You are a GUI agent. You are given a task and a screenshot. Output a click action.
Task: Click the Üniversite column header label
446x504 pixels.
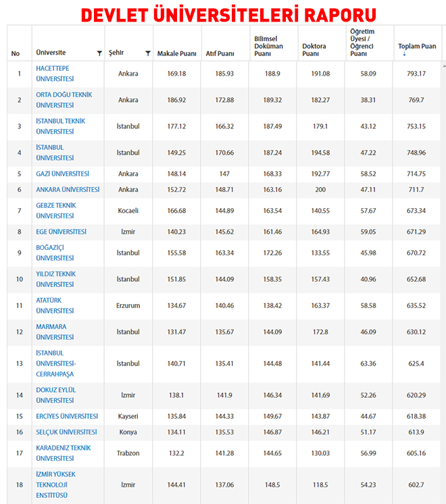[51, 53]
